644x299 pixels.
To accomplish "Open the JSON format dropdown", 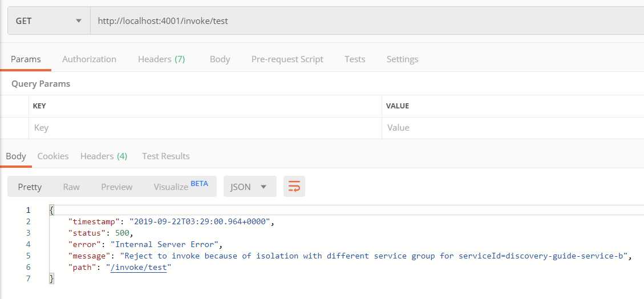I will [x=250, y=187].
